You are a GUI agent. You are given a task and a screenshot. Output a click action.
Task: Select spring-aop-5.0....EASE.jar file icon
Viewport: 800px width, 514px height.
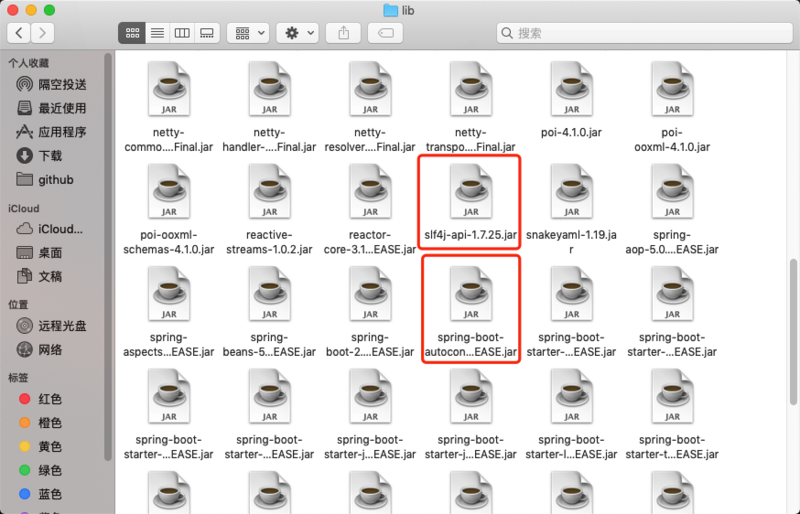[672, 192]
